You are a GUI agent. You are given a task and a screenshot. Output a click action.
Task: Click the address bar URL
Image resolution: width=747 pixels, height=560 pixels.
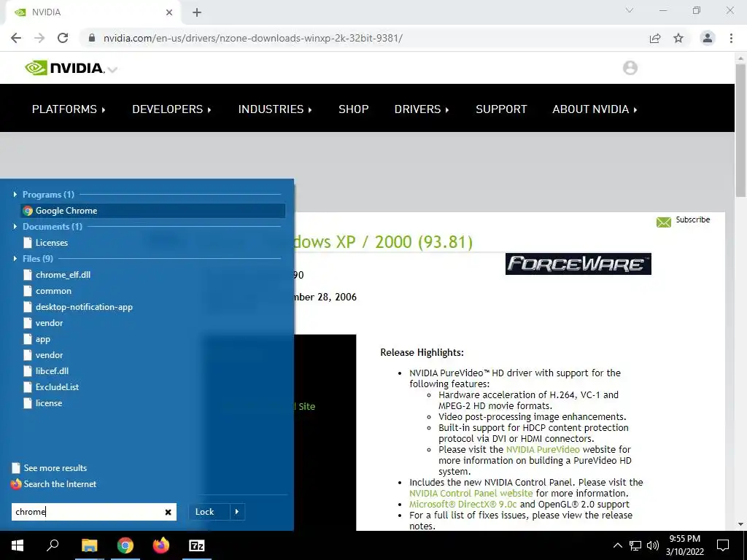[x=253, y=38]
